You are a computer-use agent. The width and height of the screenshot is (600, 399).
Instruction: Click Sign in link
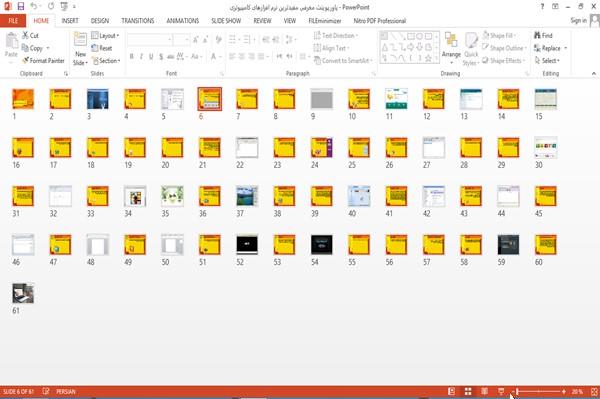click(x=578, y=20)
